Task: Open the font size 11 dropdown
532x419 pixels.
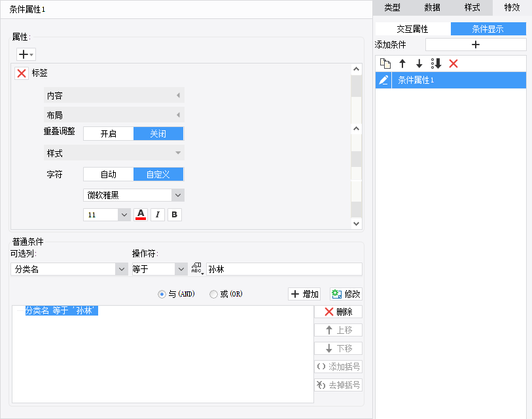Action: tap(124, 215)
